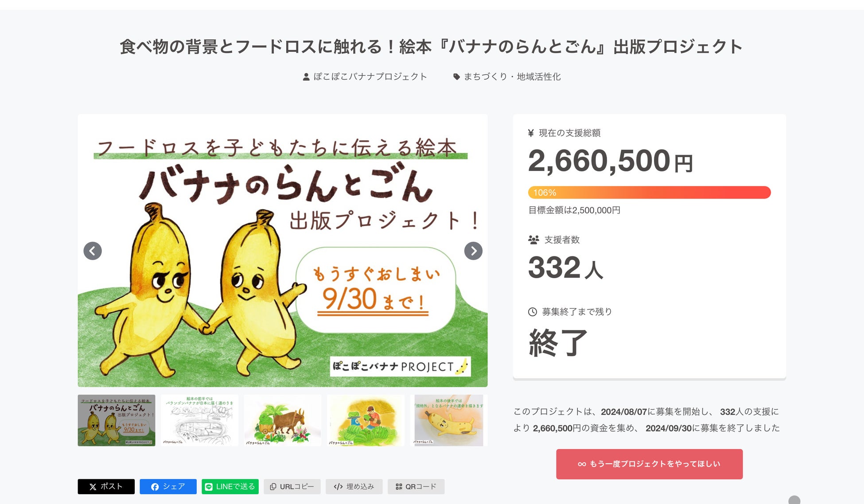This screenshot has height=504, width=864.
Task: Select the lying banana thumbnail
Action: click(x=448, y=420)
